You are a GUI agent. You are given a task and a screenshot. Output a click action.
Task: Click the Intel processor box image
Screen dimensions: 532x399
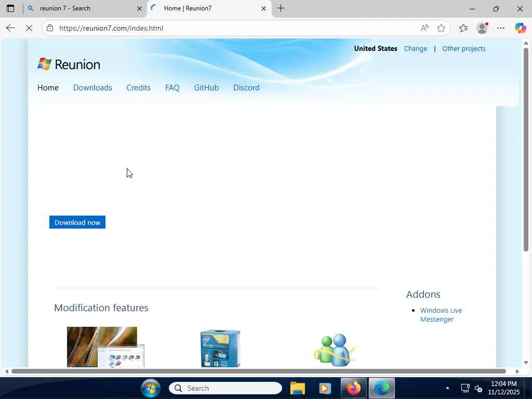click(220, 348)
